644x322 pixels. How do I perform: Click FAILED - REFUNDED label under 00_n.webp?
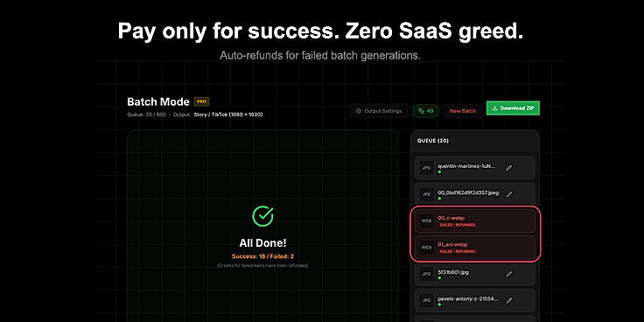point(457,225)
